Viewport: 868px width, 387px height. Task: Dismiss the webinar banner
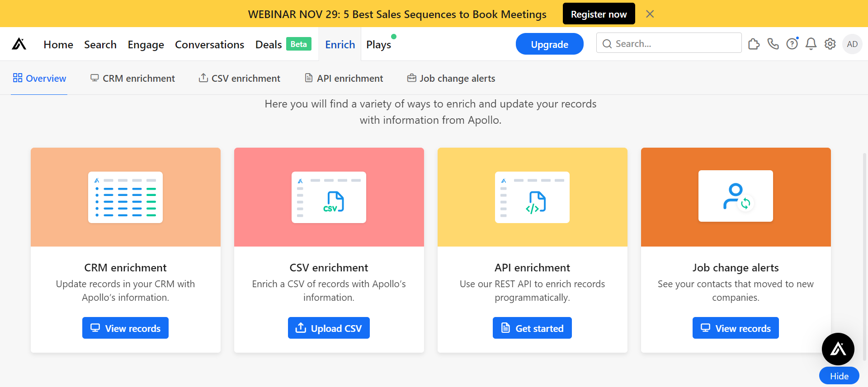(x=650, y=14)
